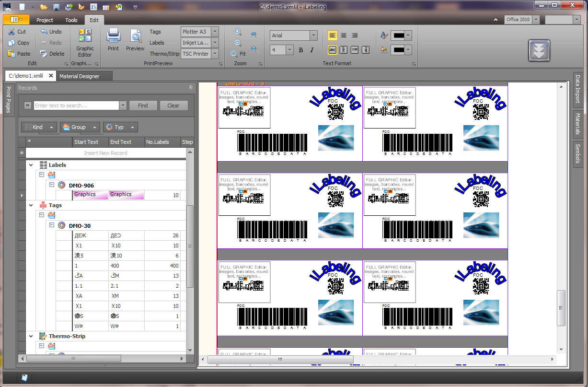The image size is (588, 387).
Task: Click the paint bucket fill color icon
Action: [384, 49]
